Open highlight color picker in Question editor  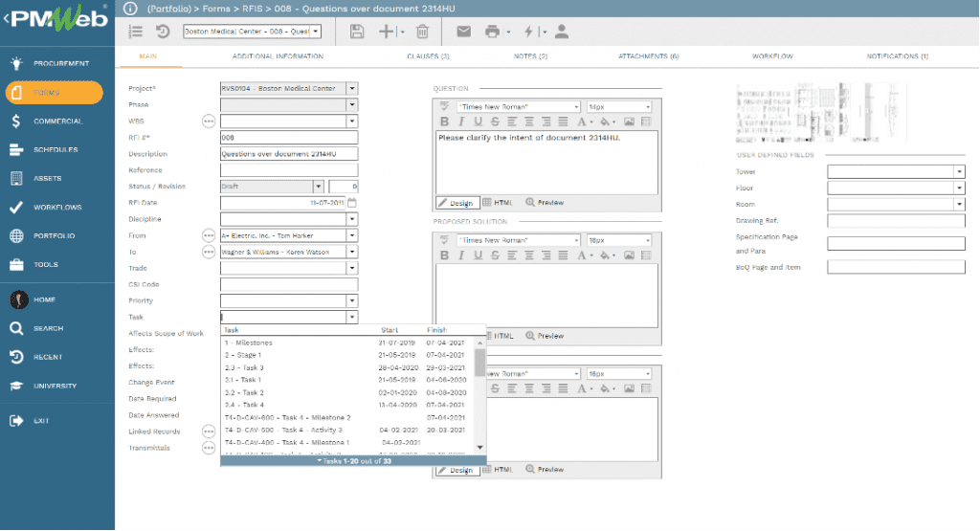point(606,122)
